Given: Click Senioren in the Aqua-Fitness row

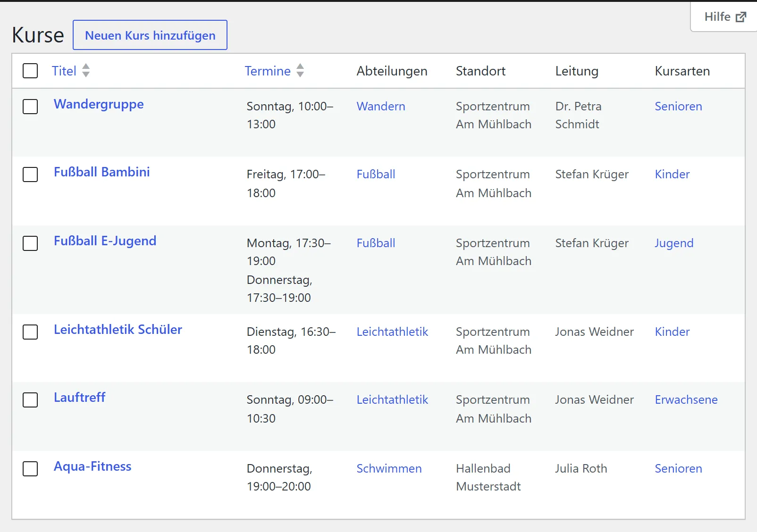Looking at the screenshot, I should tap(678, 469).
